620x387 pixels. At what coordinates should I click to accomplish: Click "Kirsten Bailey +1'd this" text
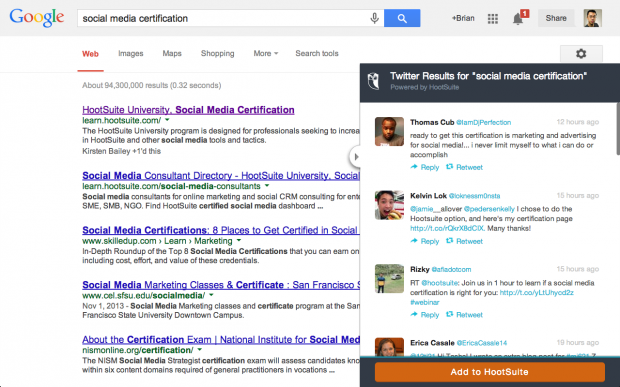click(x=121, y=151)
